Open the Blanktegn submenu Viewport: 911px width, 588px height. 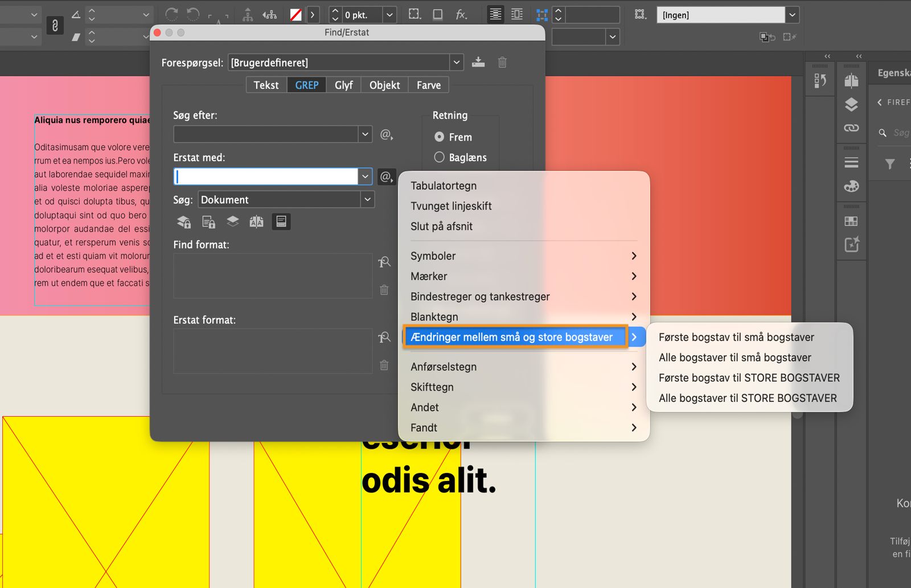point(524,317)
